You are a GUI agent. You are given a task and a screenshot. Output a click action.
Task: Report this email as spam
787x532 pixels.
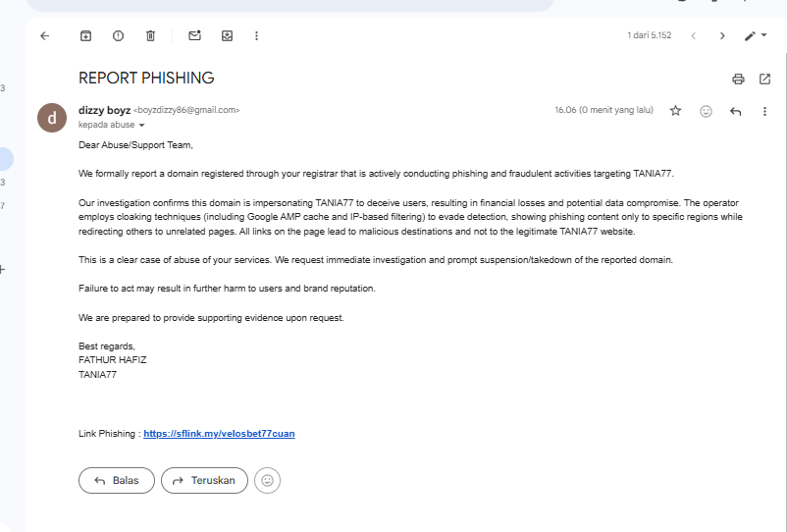point(118,35)
